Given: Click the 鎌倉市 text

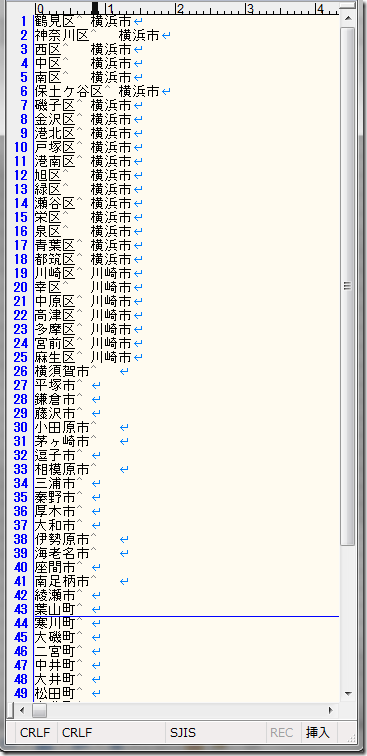Looking at the screenshot, I should [x=55, y=399].
